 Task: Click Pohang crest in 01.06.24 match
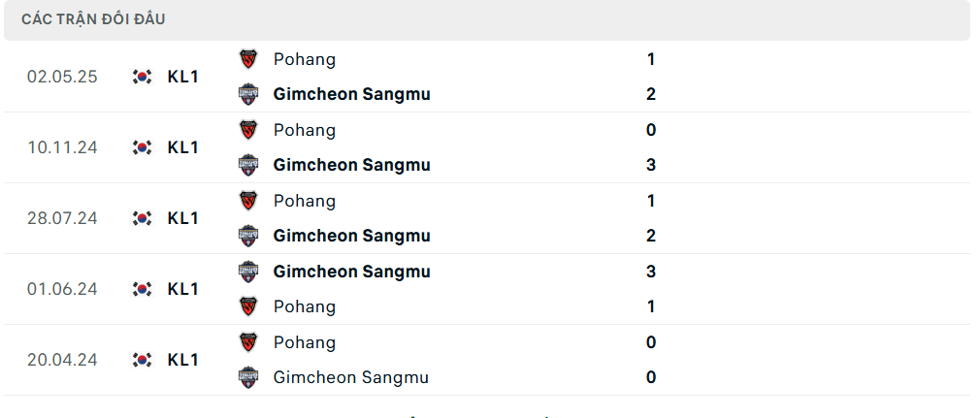click(x=248, y=306)
